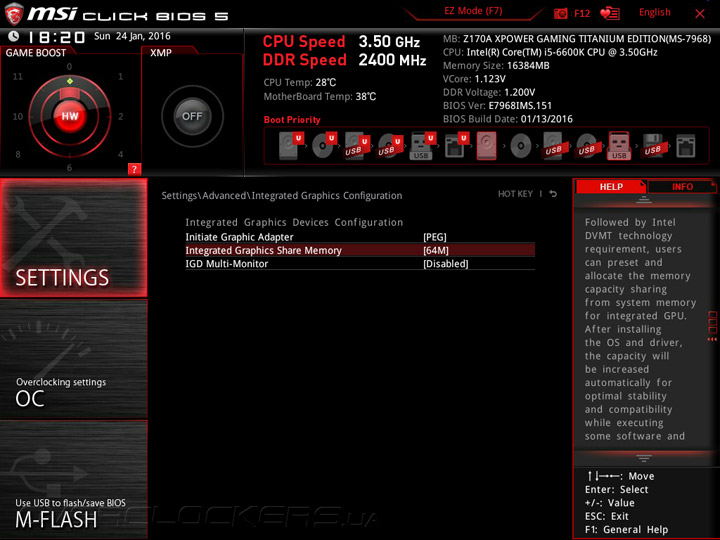Click the MotherBoard Temp 38℃ reading

point(320,96)
